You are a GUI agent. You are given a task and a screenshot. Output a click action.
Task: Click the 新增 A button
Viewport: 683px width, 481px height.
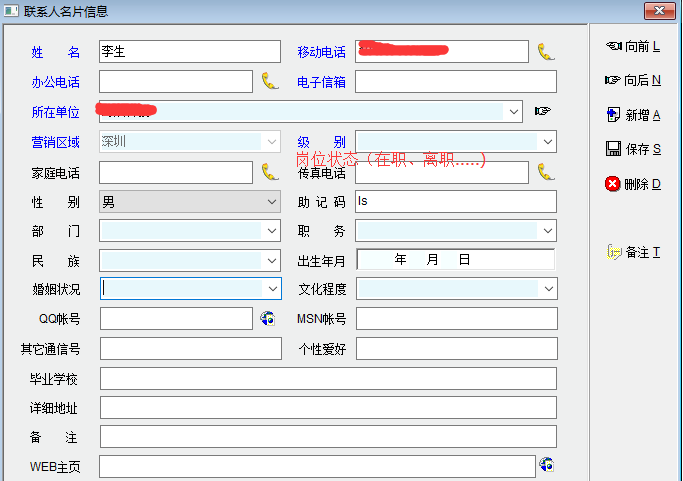pos(633,115)
